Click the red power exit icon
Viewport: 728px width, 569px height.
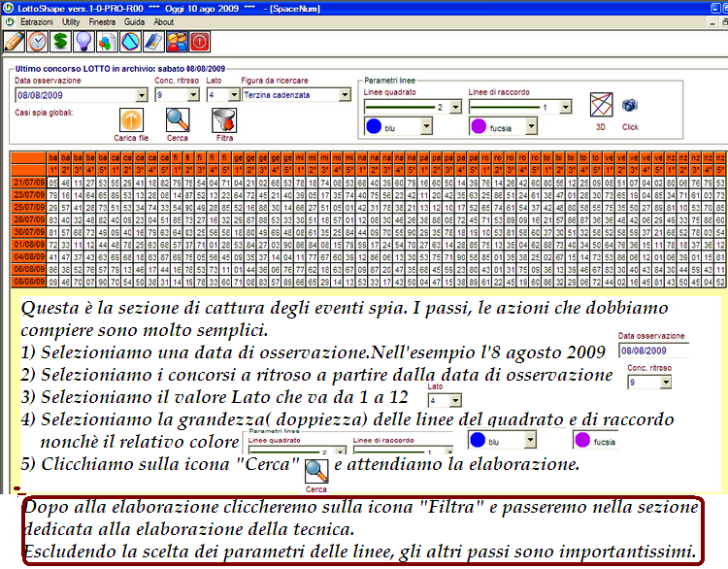pos(200,42)
